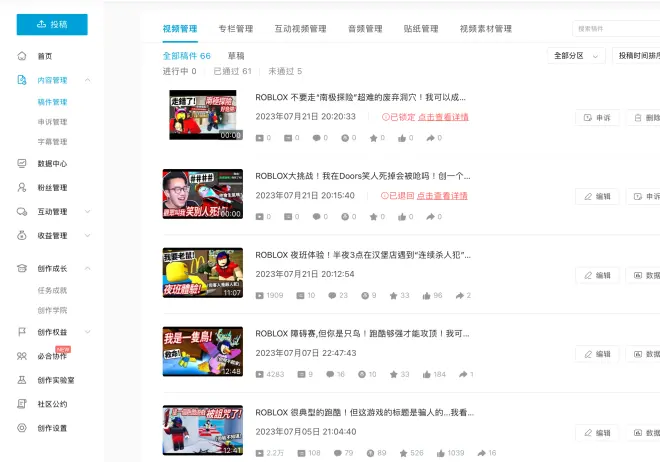Screen dimensions: 660x462
Task: Open the 障碍赛 bird video thumbnail
Action: point(203,352)
